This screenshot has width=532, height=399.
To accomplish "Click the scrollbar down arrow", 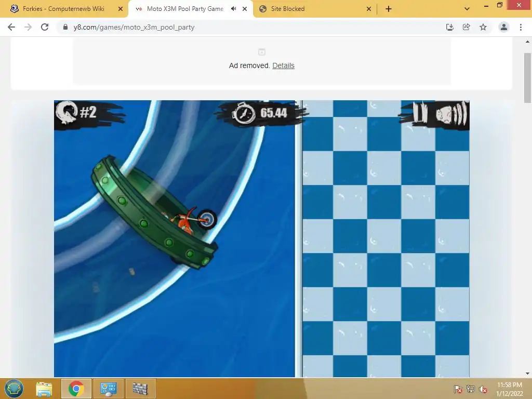I will coord(527,374).
